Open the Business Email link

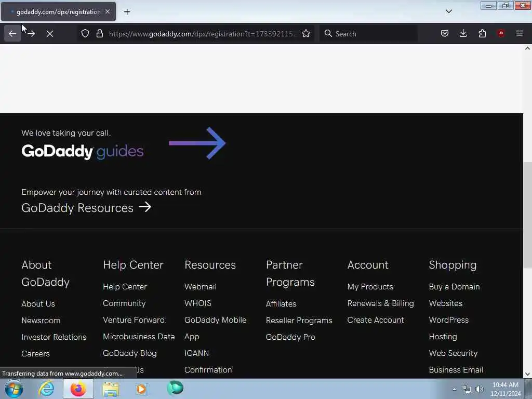point(456,370)
